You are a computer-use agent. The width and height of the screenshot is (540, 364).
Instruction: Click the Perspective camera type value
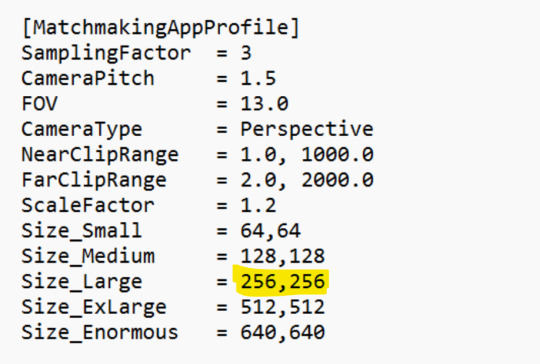click(307, 130)
